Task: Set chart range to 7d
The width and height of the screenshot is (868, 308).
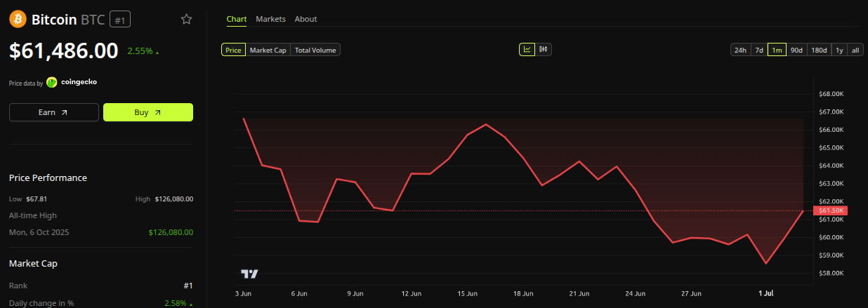Action: click(758, 50)
